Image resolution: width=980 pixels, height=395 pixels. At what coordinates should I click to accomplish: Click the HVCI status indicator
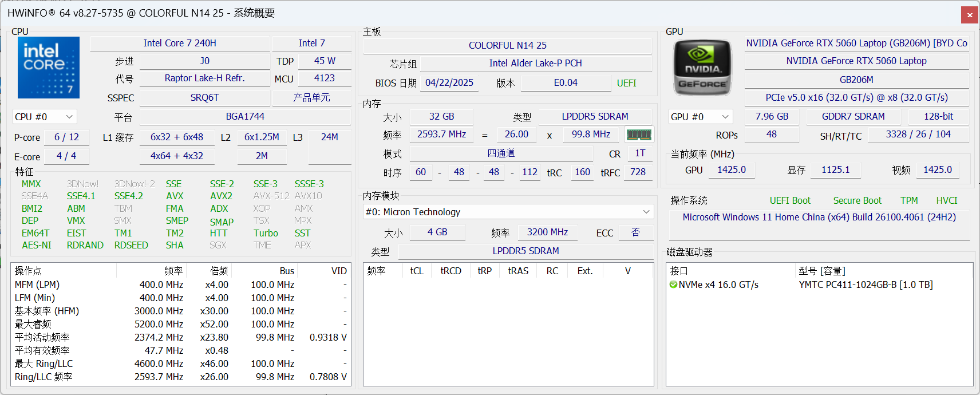pos(946,200)
